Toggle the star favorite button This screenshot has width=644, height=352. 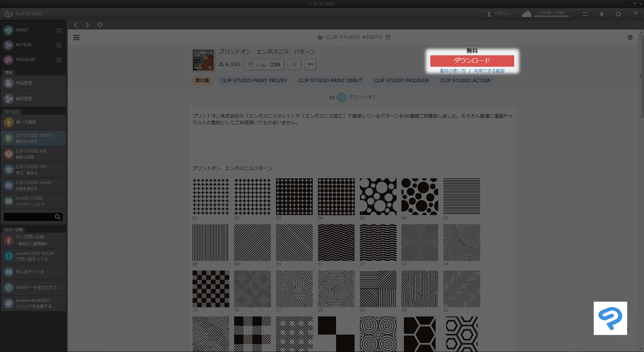click(294, 64)
